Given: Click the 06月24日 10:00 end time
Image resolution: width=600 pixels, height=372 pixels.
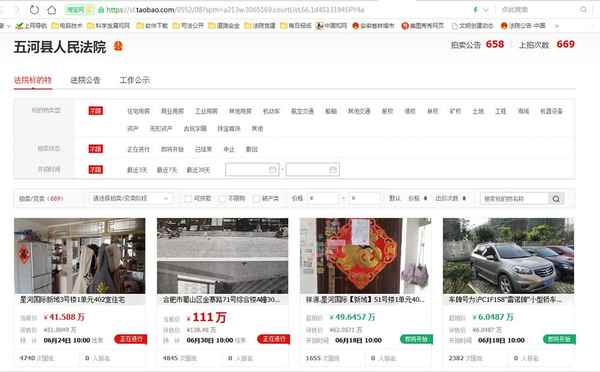Looking at the screenshot, I should (67, 340).
